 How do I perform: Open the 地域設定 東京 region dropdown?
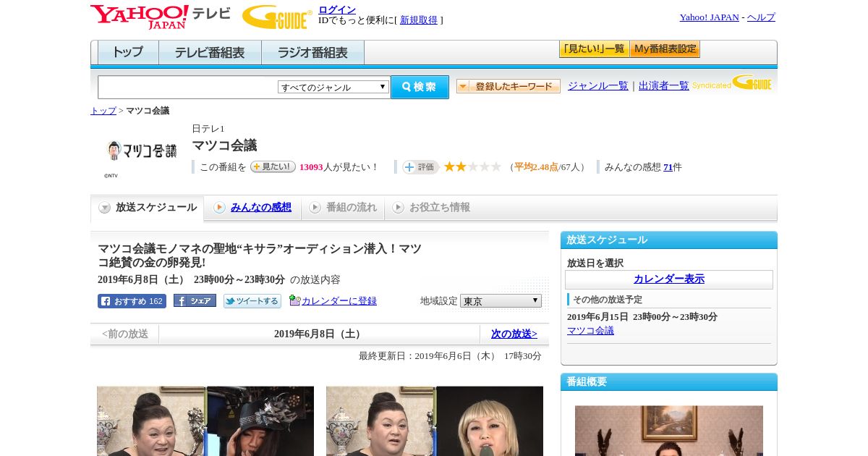pyautogui.click(x=501, y=300)
